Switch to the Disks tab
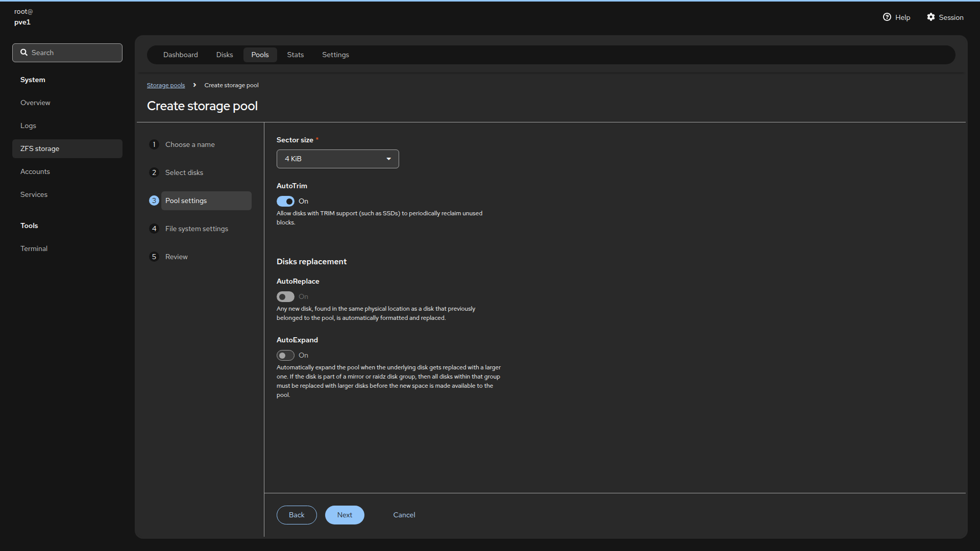Screen dimensions: 980x551 point(224,55)
